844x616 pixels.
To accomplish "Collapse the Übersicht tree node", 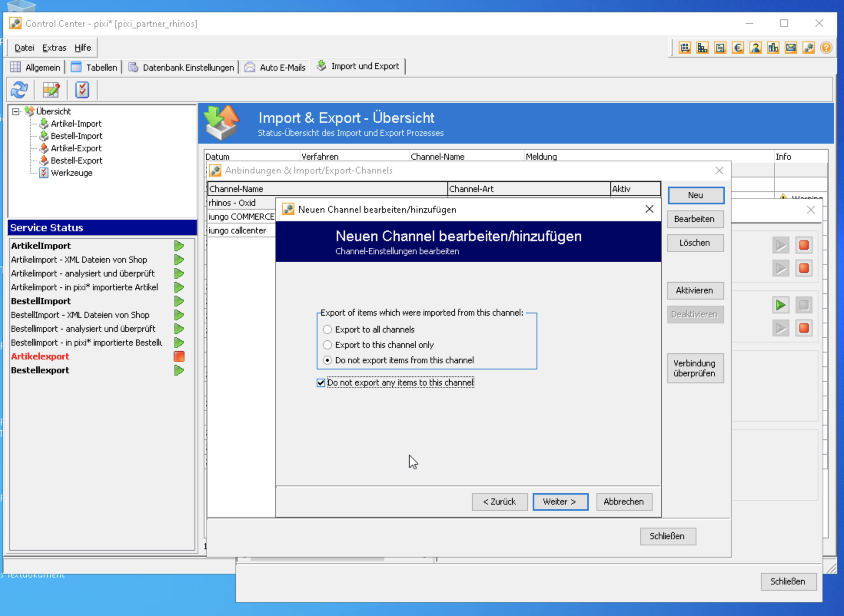I will [16, 112].
